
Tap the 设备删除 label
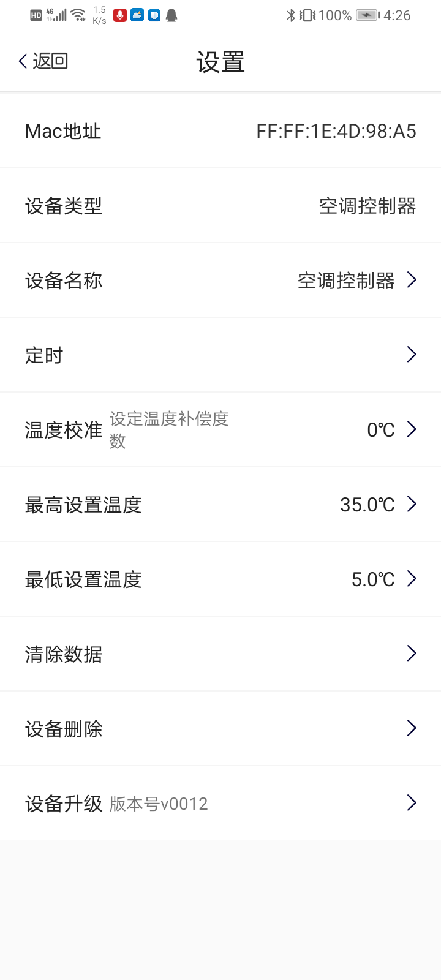pos(64,729)
